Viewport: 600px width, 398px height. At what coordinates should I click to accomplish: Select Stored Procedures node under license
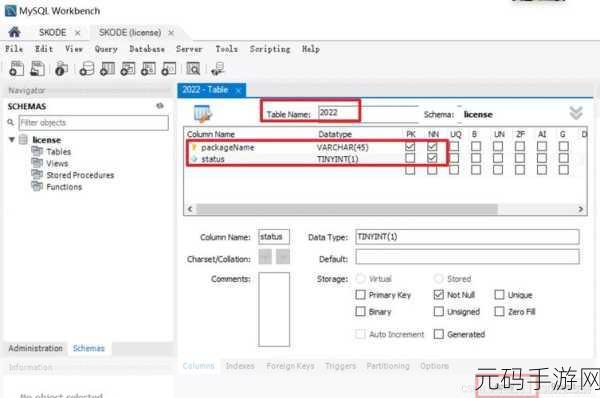pyautogui.click(x=80, y=175)
